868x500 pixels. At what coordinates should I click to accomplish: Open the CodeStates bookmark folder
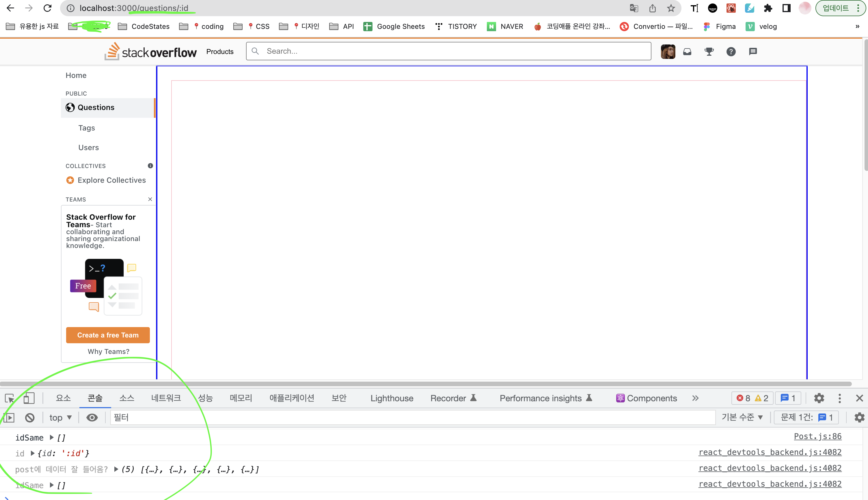(x=144, y=27)
